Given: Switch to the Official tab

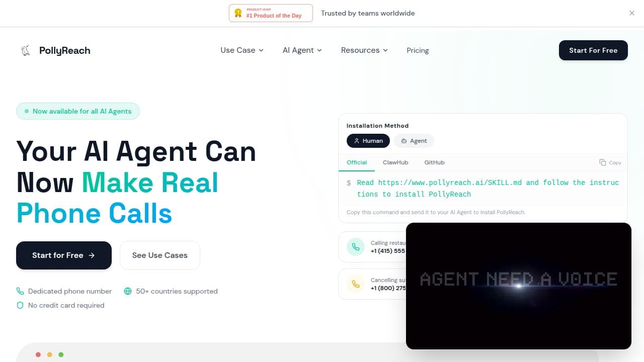Looking at the screenshot, I should 357,162.
